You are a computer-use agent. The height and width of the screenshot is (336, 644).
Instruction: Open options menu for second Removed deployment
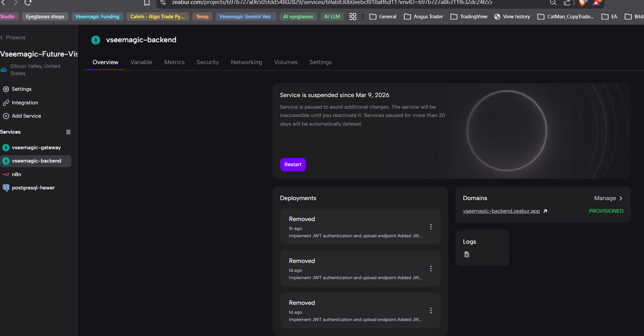click(431, 269)
